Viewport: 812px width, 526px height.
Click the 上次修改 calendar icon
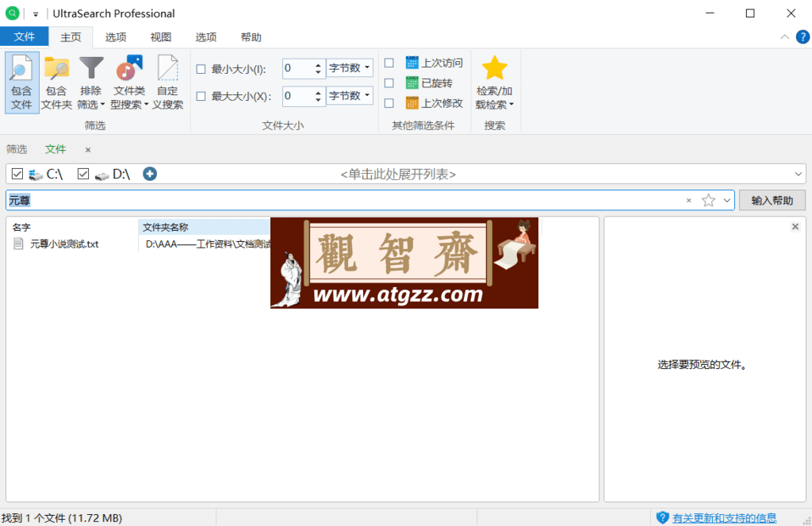click(x=412, y=102)
